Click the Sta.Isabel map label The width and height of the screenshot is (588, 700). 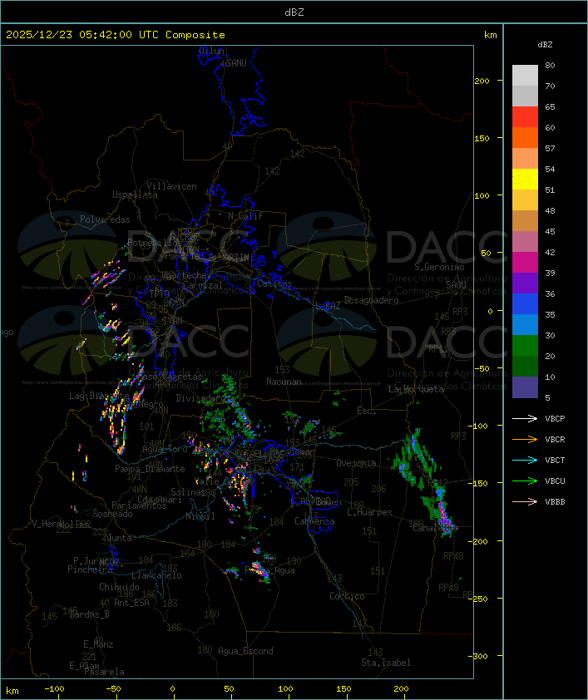386,663
